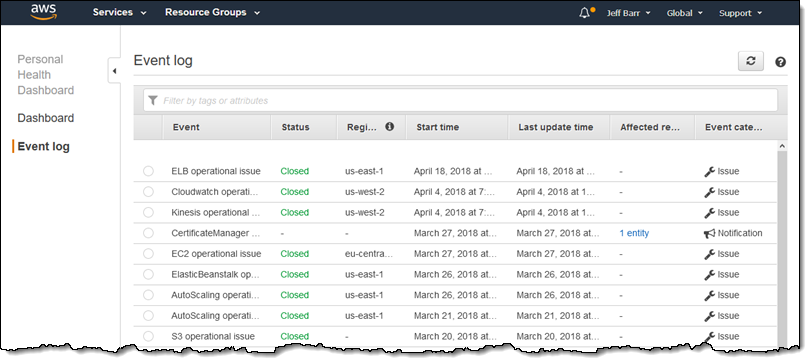This screenshot has height=363, width=810.
Task: Select March 26 AutoScaling radio button
Action: 148,295
